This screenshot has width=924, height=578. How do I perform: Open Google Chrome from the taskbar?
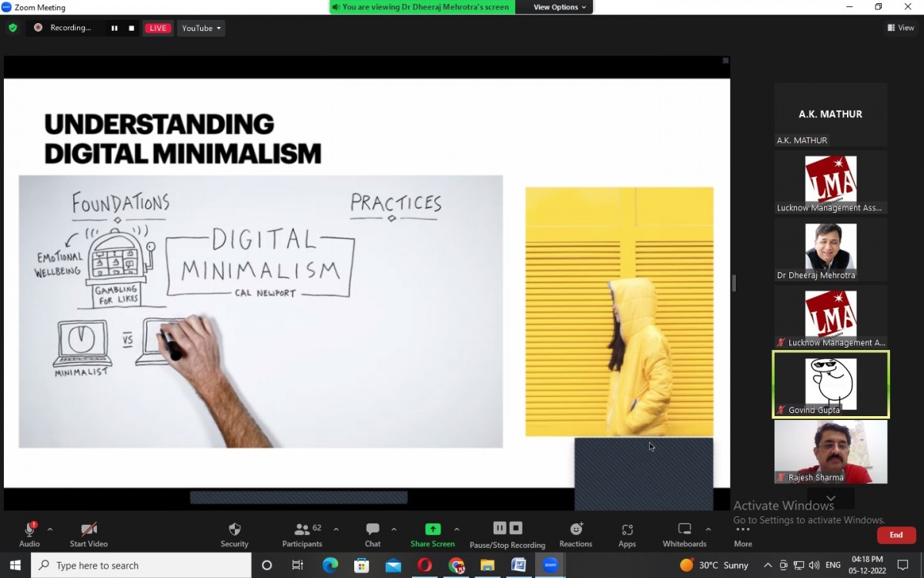pyautogui.click(x=456, y=565)
